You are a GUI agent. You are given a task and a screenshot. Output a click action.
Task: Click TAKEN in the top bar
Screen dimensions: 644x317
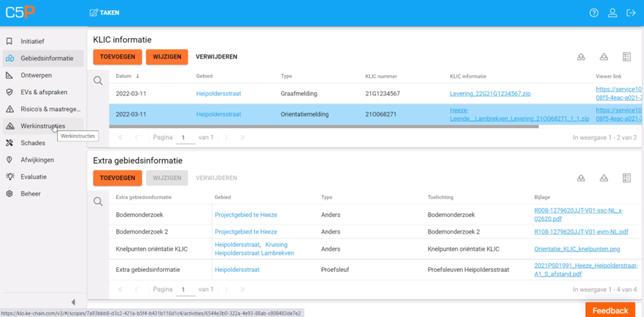(104, 13)
